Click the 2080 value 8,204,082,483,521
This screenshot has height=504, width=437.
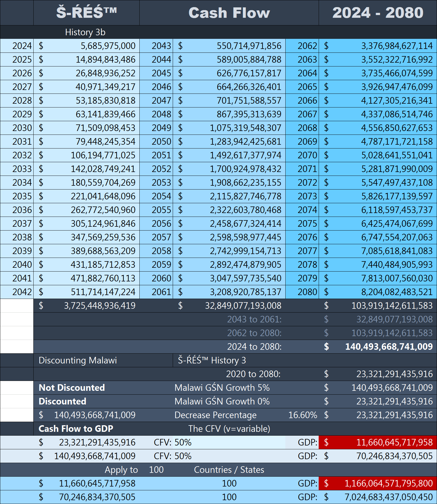coord(397,292)
